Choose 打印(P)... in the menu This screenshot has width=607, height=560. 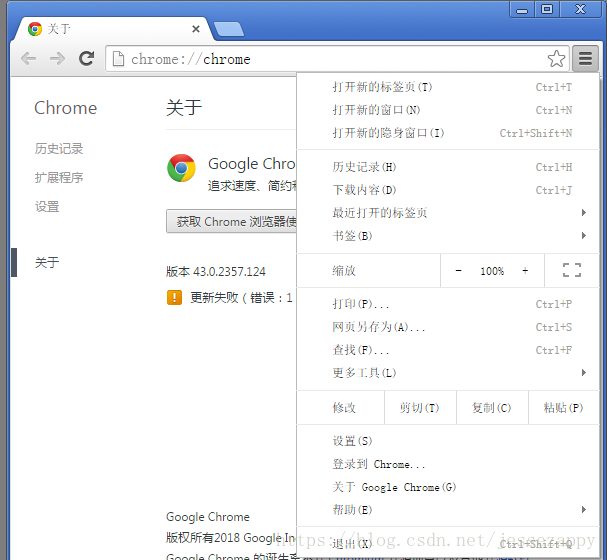(x=448, y=304)
